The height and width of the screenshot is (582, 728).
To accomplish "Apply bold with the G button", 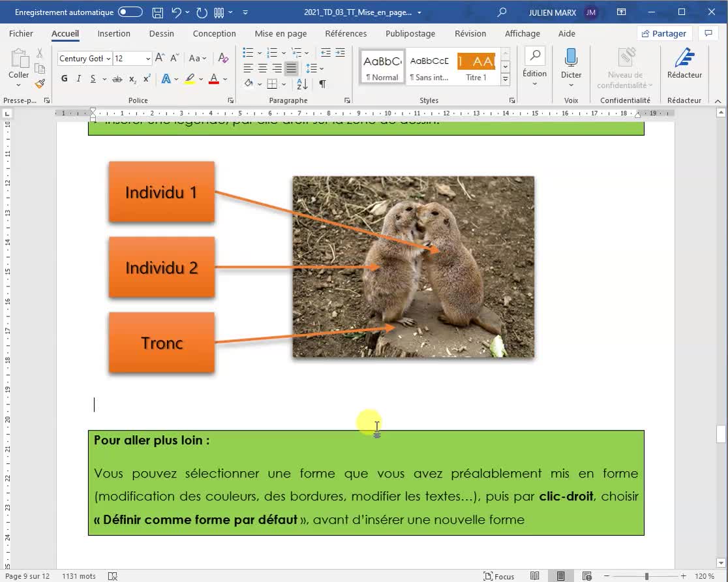I will 64,79.
